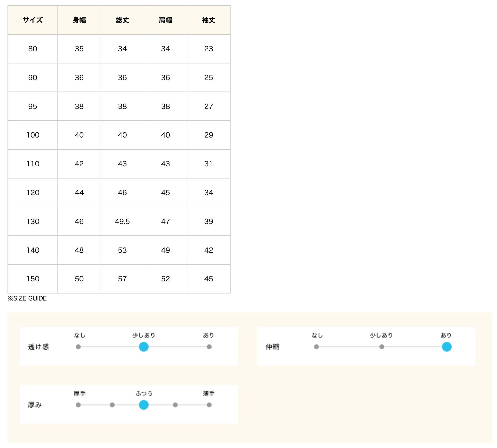The width and height of the screenshot is (497, 448).
Task: Click the 袖丈 column header
Action: pyautogui.click(x=209, y=20)
